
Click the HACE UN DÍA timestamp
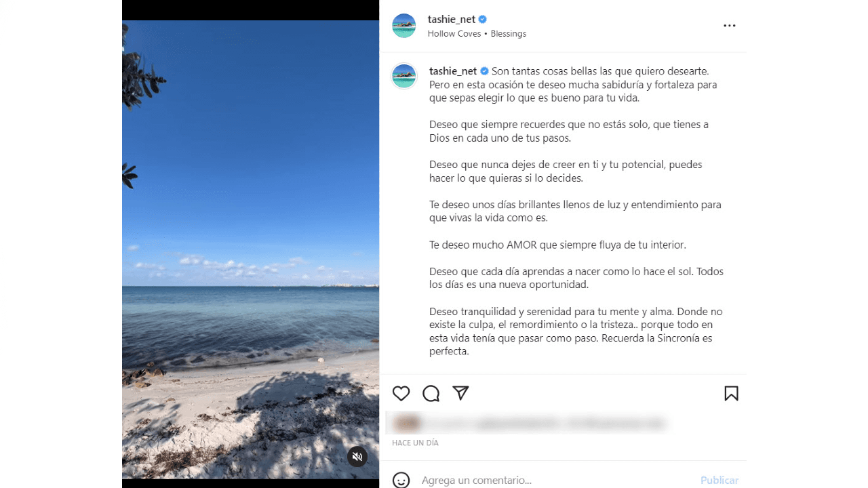tap(415, 443)
